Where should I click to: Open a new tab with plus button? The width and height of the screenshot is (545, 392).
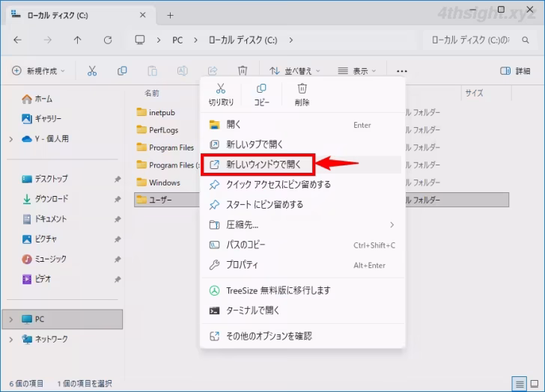[170, 16]
